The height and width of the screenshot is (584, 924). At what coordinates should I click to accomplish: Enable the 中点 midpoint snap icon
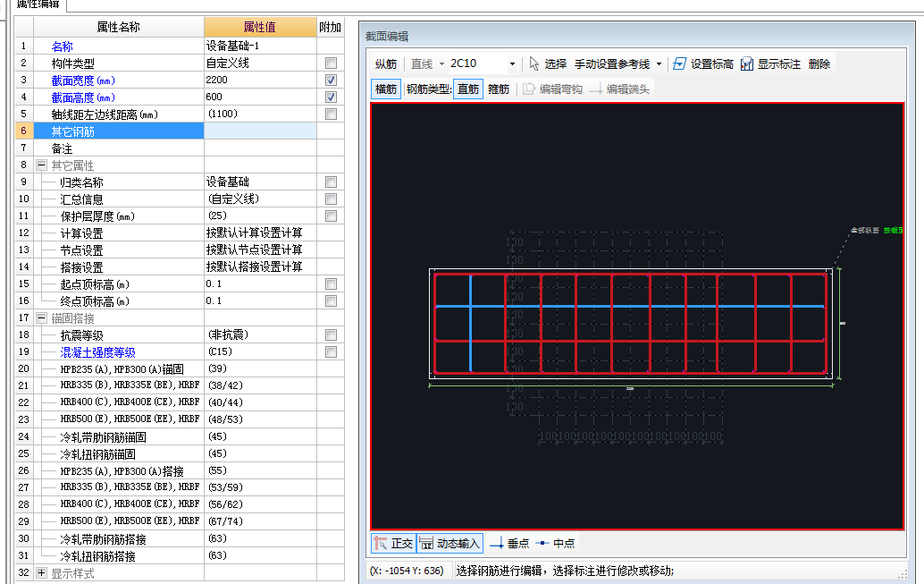coord(542,543)
